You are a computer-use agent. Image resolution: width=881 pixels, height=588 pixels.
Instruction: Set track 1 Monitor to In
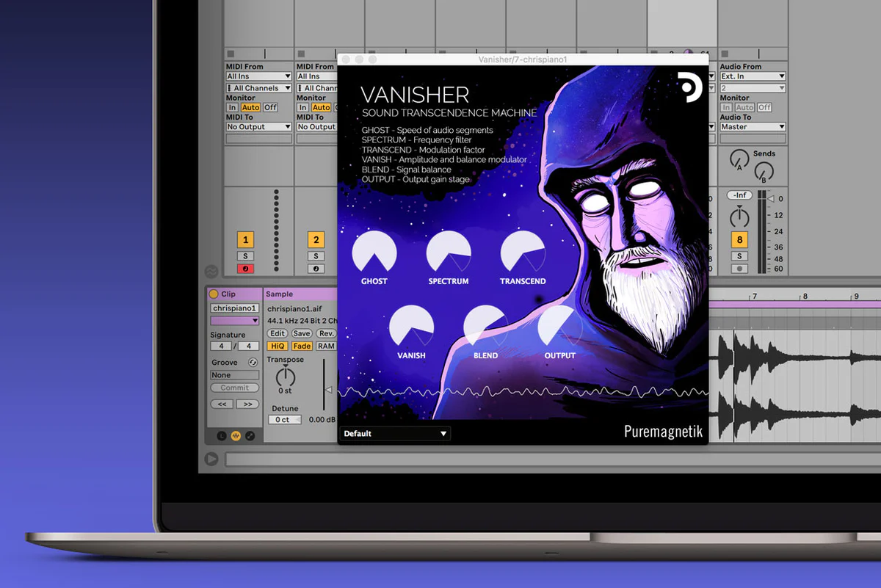pos(232,107)
